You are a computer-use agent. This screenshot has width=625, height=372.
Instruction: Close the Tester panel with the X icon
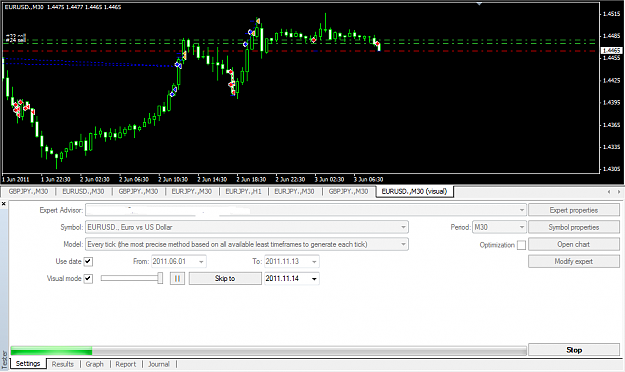tap(4, 204)
